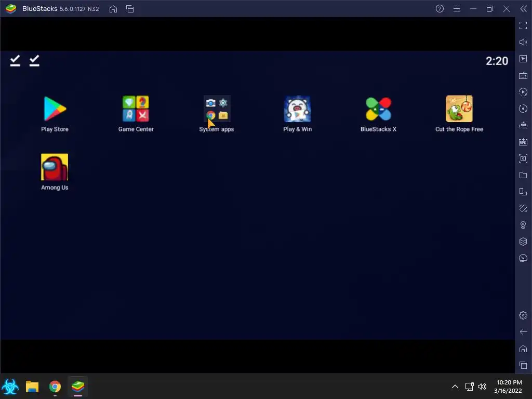The image size is (532, 399).
Task: Click the Install APK icon
Action: (x=523, y=142)
